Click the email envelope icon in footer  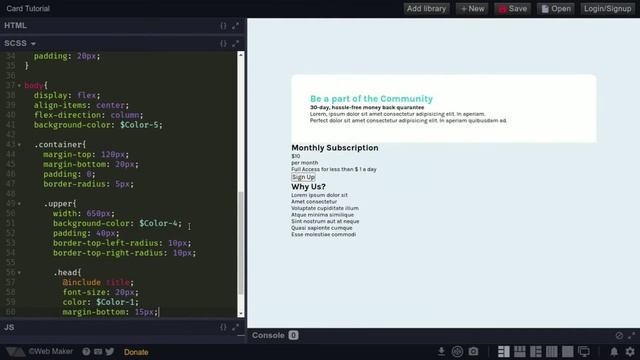click(98, 352)
